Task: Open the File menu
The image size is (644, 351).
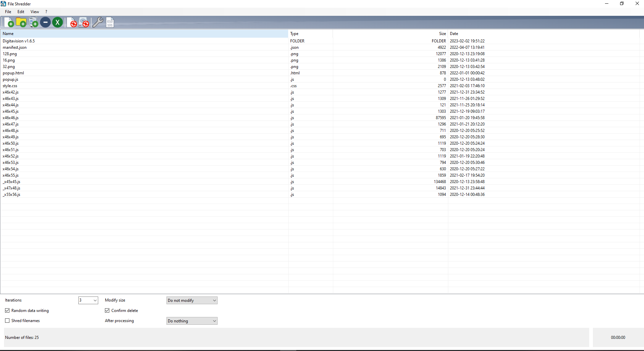Action: 8,11
